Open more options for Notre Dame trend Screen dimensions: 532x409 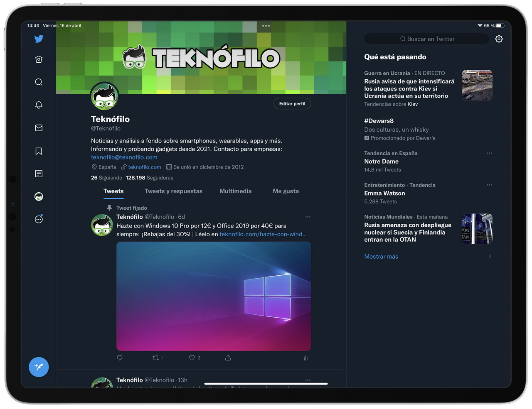point(489,153)
